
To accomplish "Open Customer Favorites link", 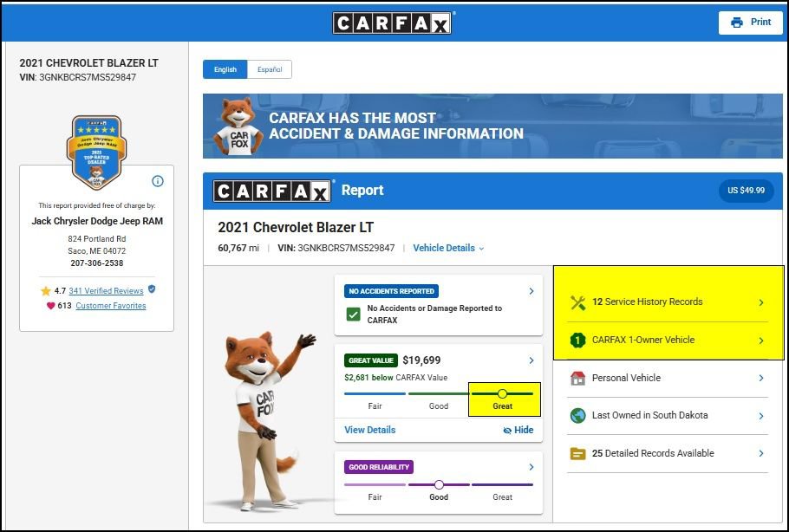I will pos(111,306).
